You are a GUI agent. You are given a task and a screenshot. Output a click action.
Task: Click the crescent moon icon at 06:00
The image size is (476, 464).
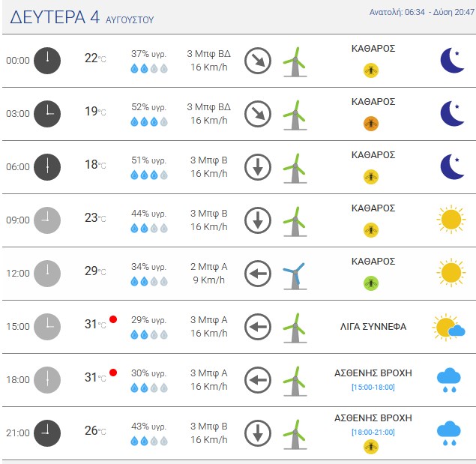(452, 166)
